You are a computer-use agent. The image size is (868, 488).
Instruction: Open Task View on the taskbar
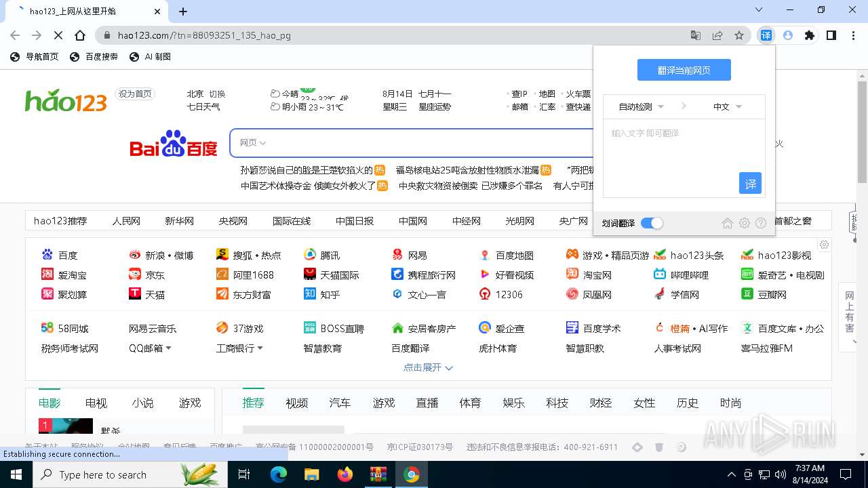coord(244,474)
